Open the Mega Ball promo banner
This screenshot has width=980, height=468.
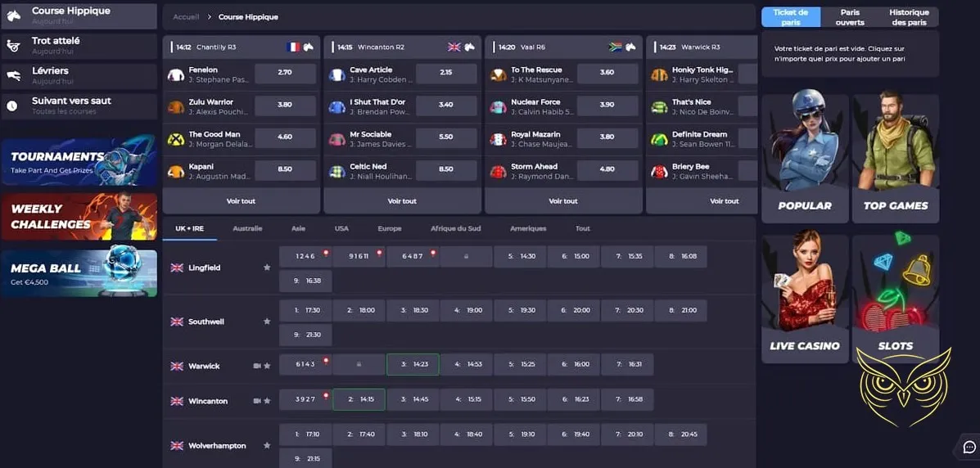(x=79, y=273)
